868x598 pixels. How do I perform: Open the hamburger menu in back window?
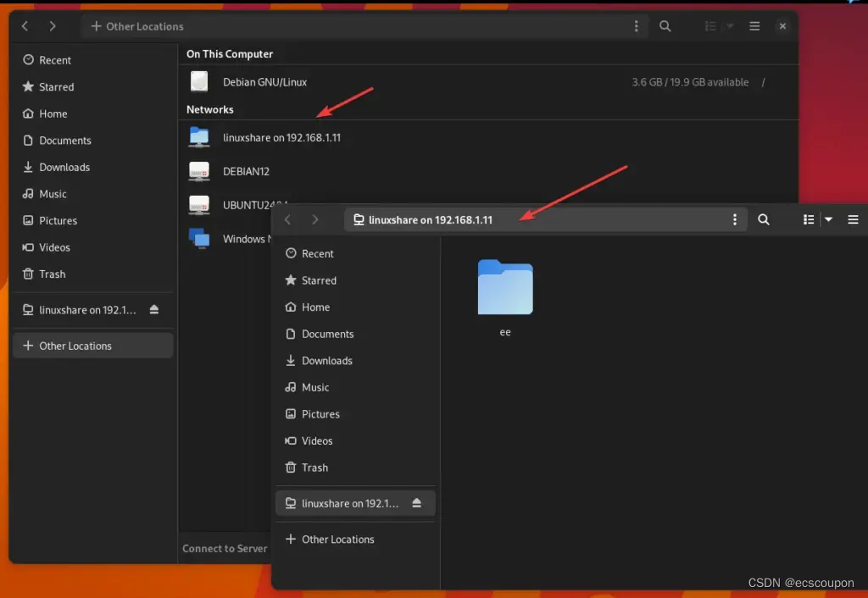pyautogui.click(x=754, y=26)
